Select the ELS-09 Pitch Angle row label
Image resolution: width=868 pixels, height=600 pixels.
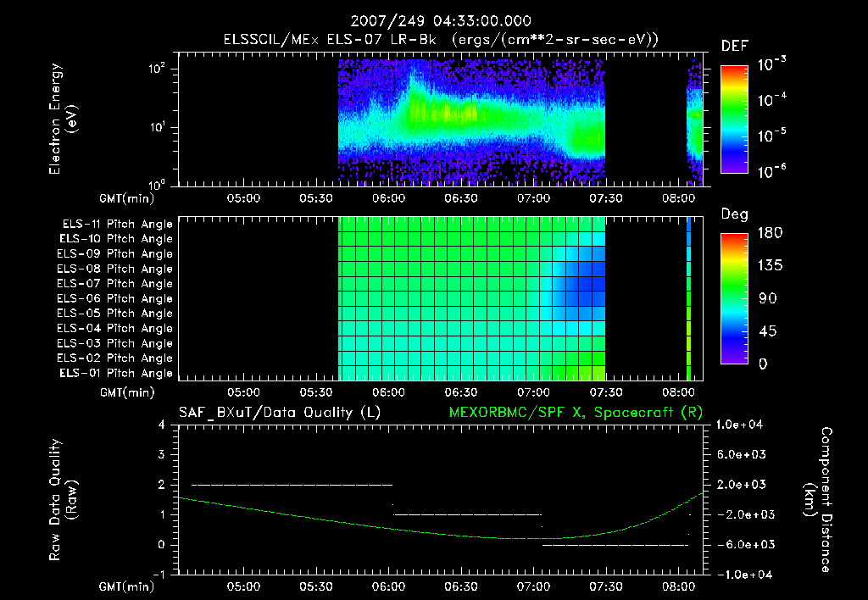(115, 254)
